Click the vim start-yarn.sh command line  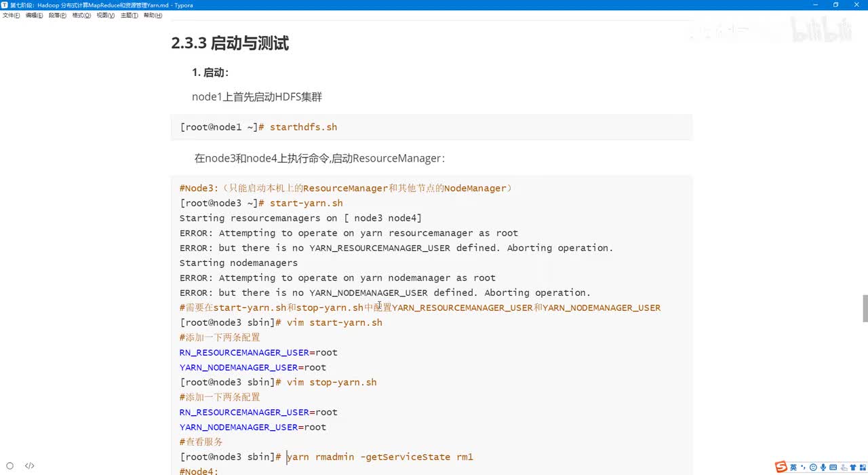(x=281, y=322)
